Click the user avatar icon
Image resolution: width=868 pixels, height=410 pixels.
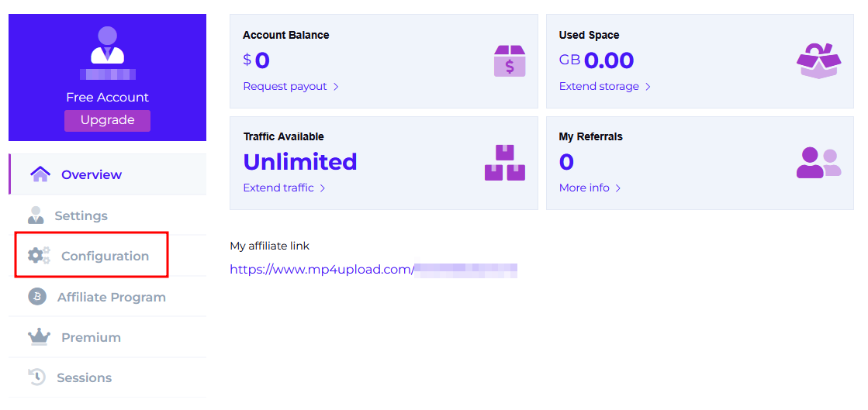(x=107, y=45)
